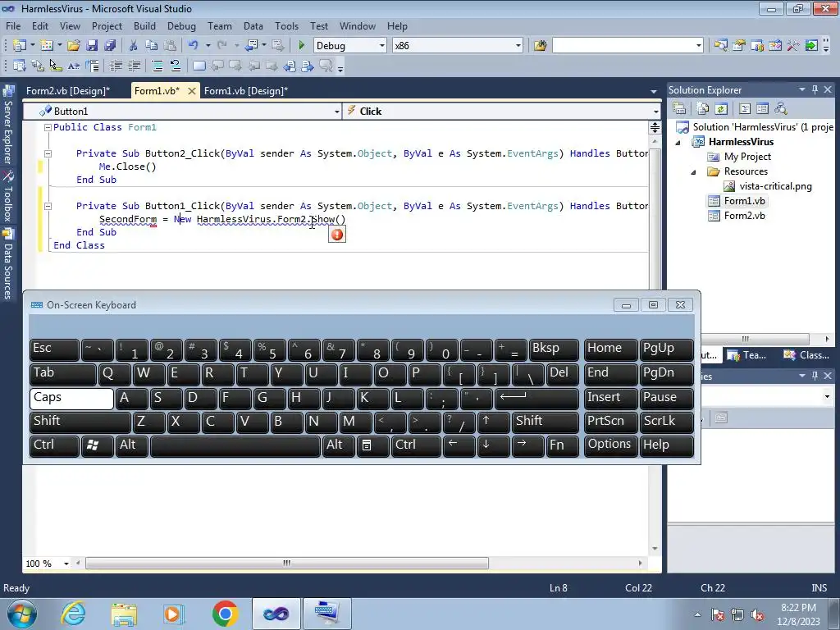The height and width of the screenshot is (630, 840).
Task: Click the horizontal scrollbar of code editor
Action: (287, 564)
